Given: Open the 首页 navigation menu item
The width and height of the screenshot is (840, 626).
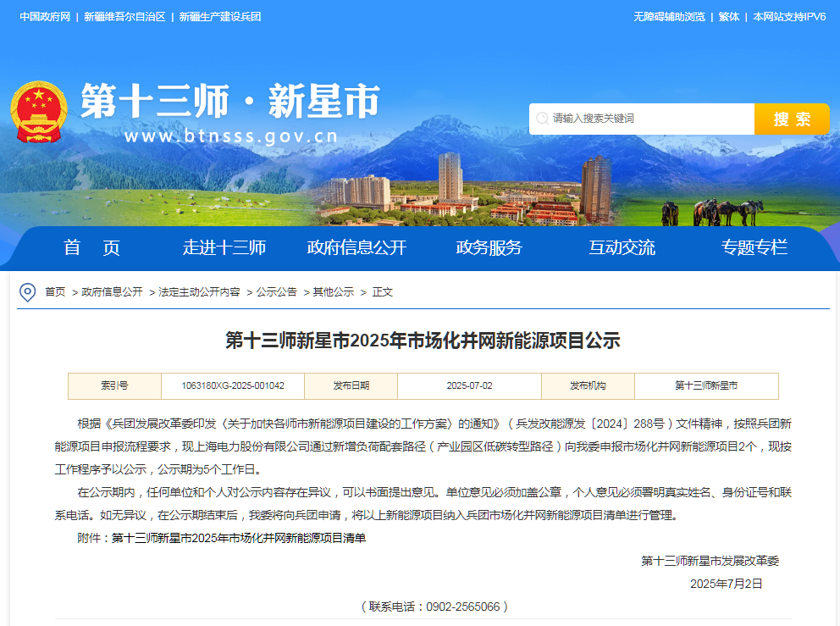Looking at the screenshot, I should (x=92, y=247).
